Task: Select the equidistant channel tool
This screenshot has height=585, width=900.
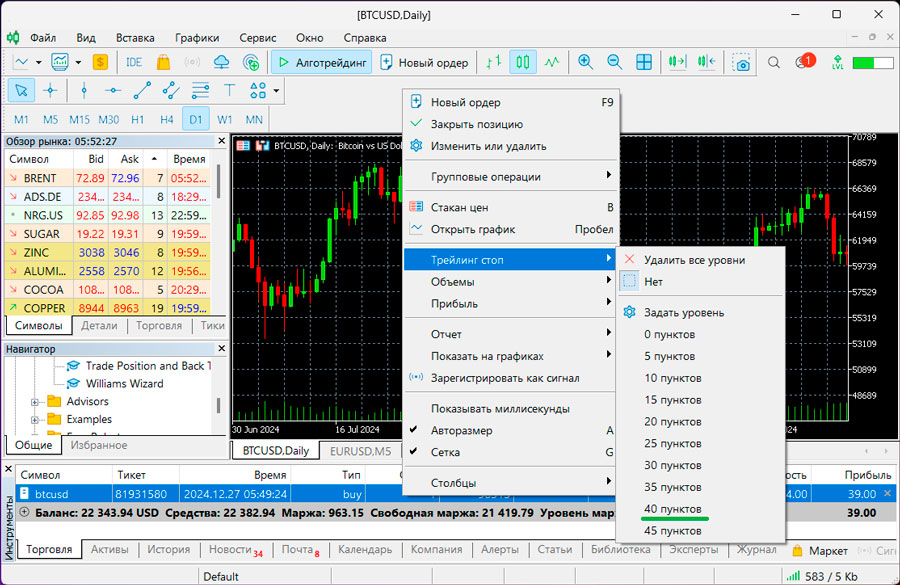Action: coord(170,90)
